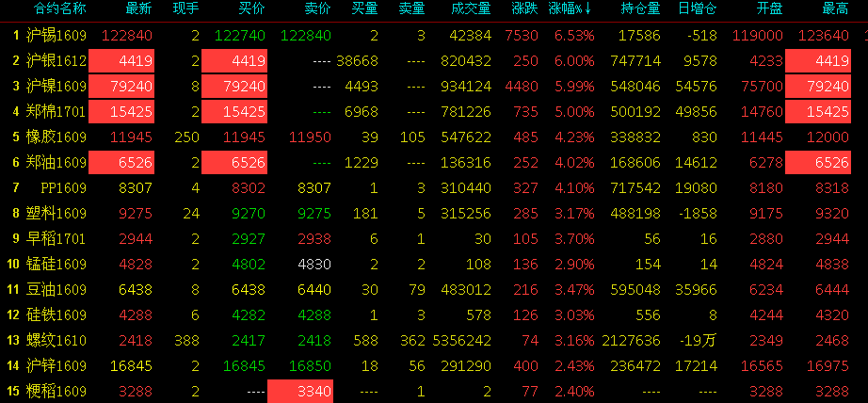The width and height of the screenshot is (868, 403).
Task: Click highlighted latest price 4419 for 沪银1612
Action: [121, 61]
